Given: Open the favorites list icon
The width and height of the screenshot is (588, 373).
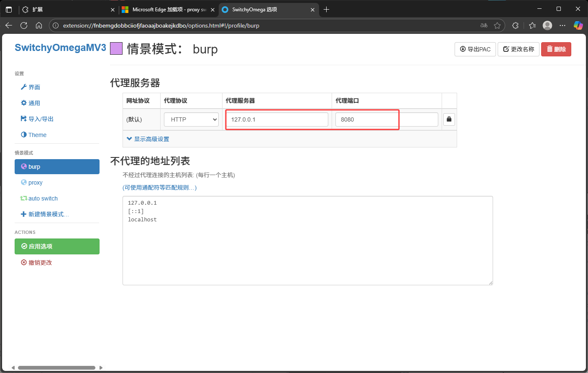Looking at the screenshot, I should pos(532,25).
